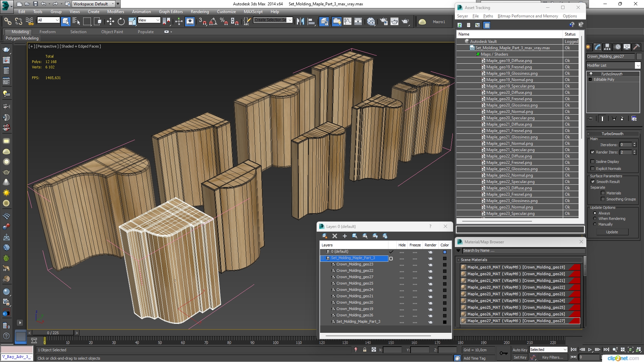Enable Separate by Smoothing Groups checkbox

603,199
